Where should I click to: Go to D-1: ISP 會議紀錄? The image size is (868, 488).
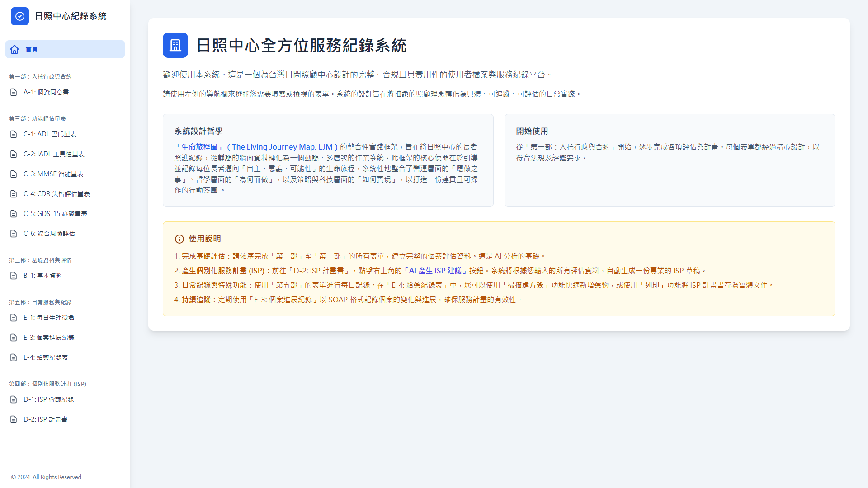pos(48,399)
